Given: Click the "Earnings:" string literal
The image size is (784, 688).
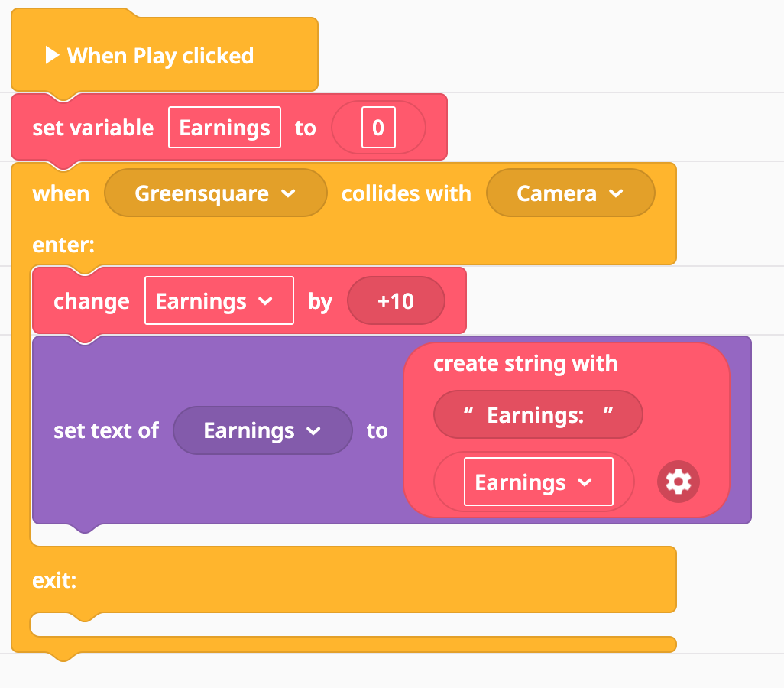Looking at the screenshot, I should (x=538, y=415).
